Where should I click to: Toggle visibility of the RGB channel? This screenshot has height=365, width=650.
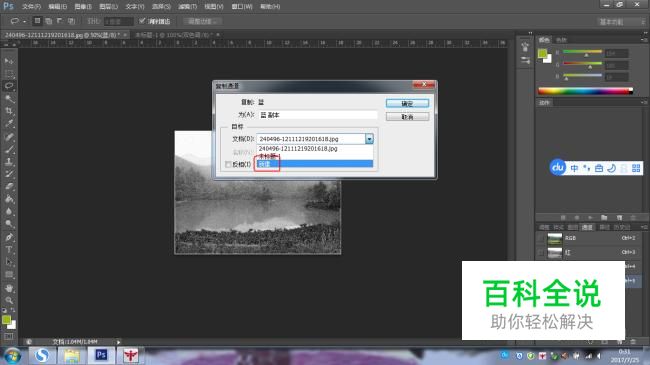tap(540, 238)
